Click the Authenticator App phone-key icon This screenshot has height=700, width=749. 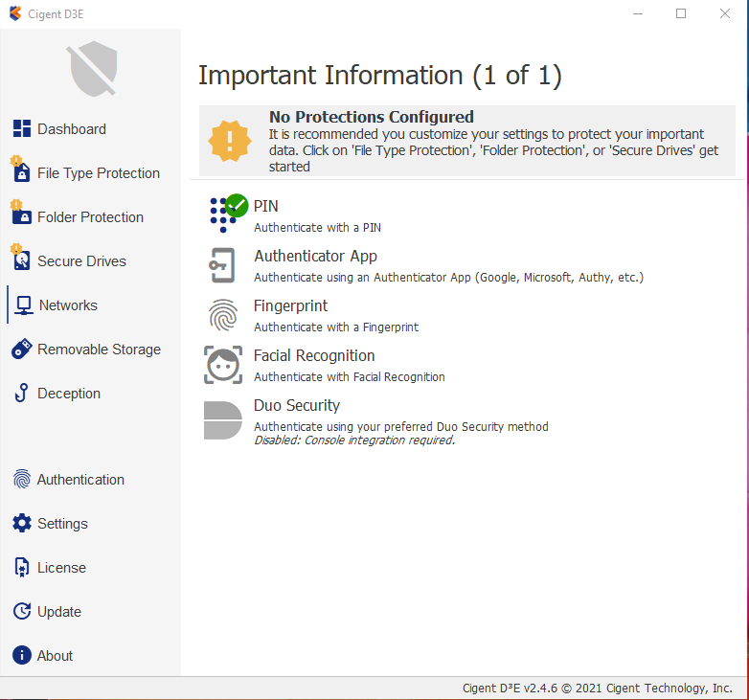point(222,265)
